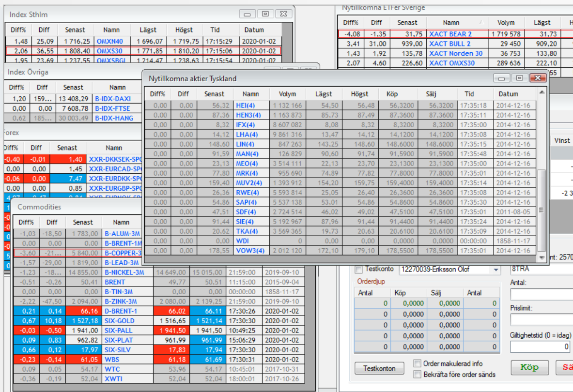
Task: Close the Nytillkomna aktier Tyskland window
Action: click(x=537, y=78)
